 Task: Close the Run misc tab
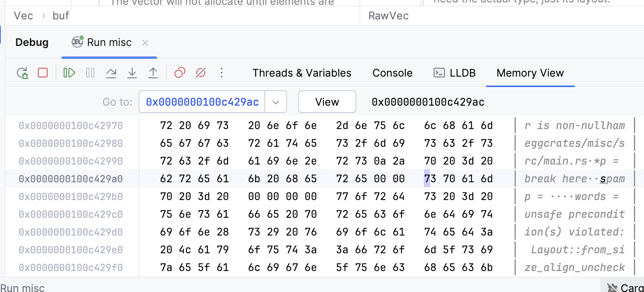(x=145, y=42)
